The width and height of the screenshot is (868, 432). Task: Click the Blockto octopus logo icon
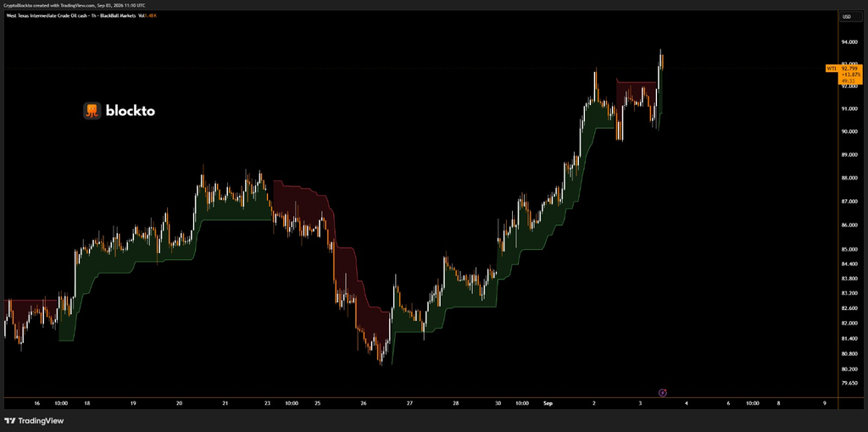pos(92,111)
